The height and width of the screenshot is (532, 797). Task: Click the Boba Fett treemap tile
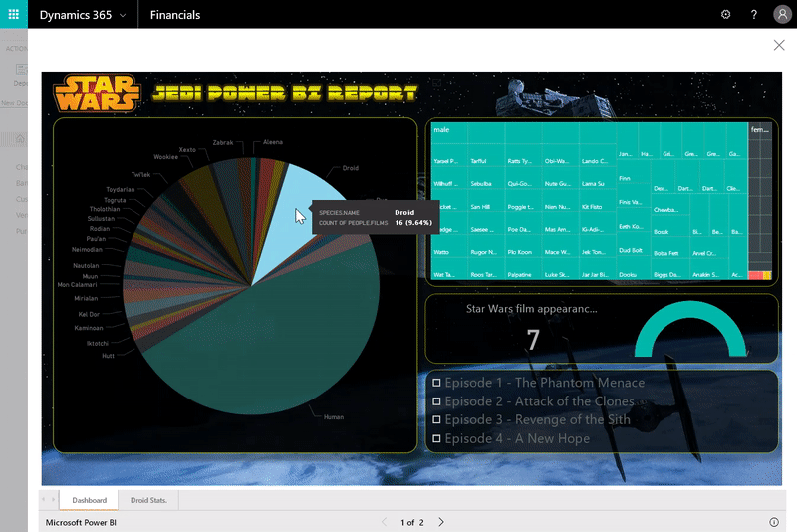[669, 248]
